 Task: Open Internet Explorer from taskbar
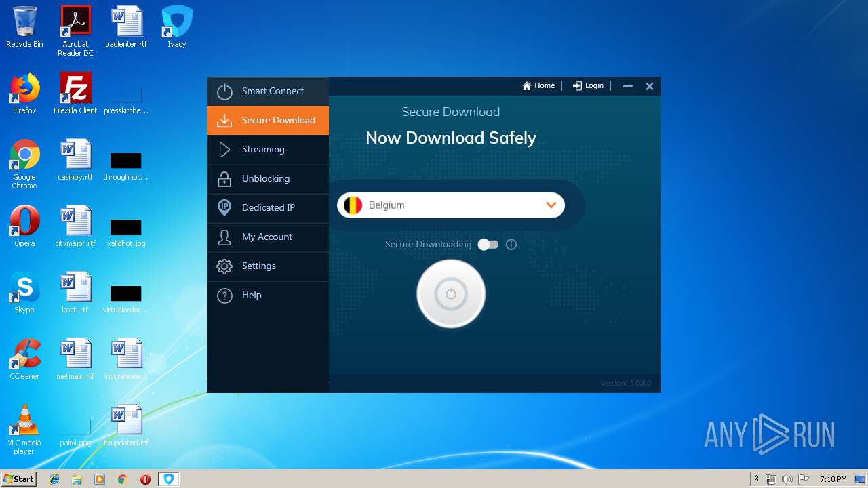coord(54,479)
